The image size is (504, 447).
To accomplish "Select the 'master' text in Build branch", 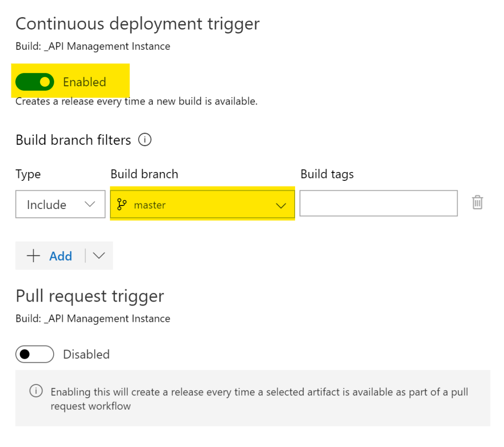I will tap(150, 205).
